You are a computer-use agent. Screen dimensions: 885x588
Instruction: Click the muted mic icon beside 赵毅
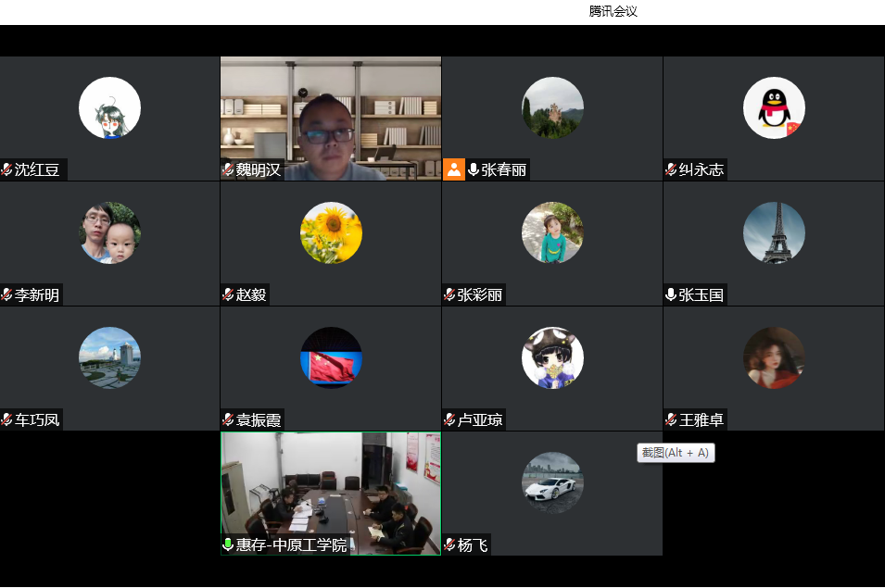(x=228, y=294)
